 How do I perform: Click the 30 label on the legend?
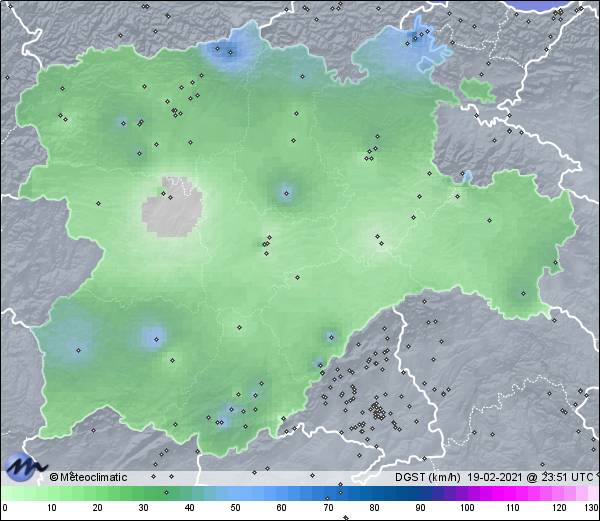(x=143, y=508)
